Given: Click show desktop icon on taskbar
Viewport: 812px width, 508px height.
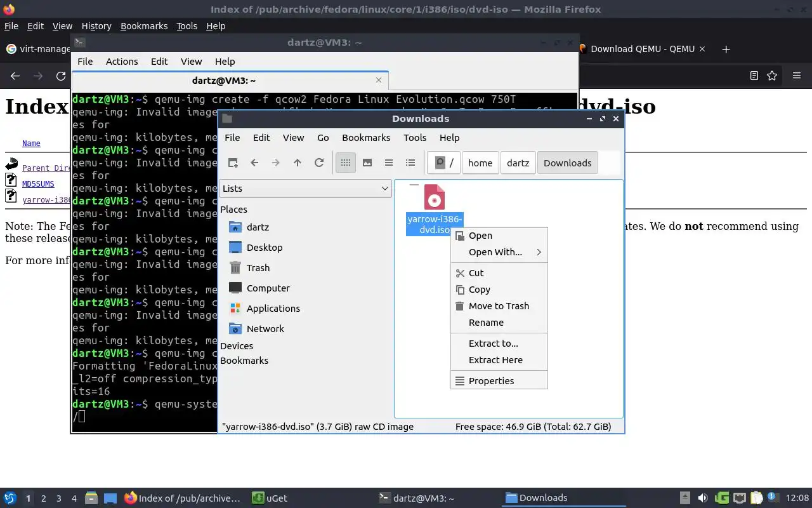Looking at the screenshot, I should (x=110, y=498).
